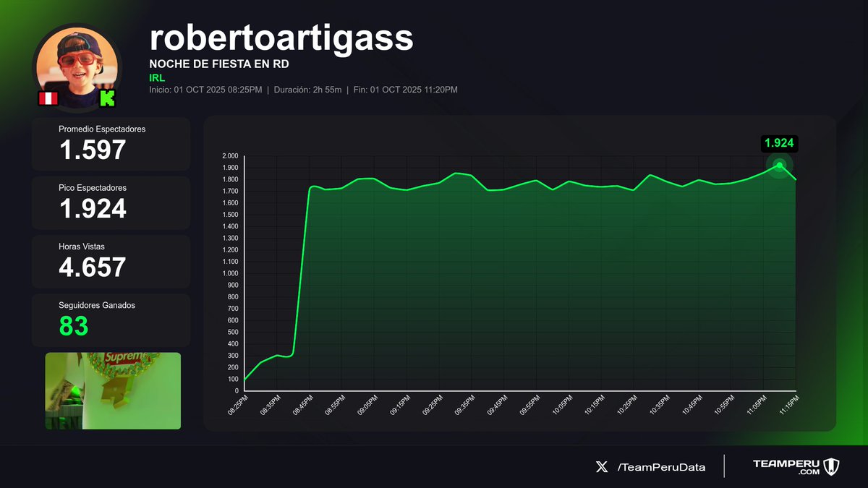Screen dimensions: 868x488
Task: Click the Seguidores Ganados label
Action: [97, 305]
